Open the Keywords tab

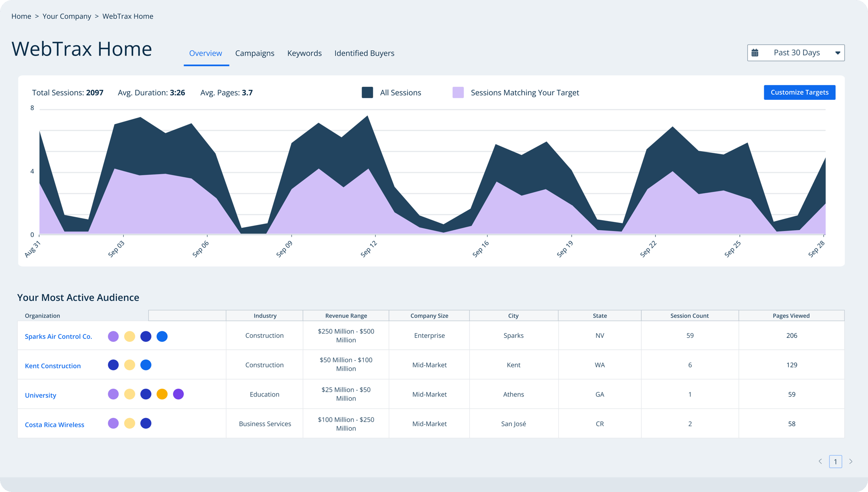[x=304, y=53]
